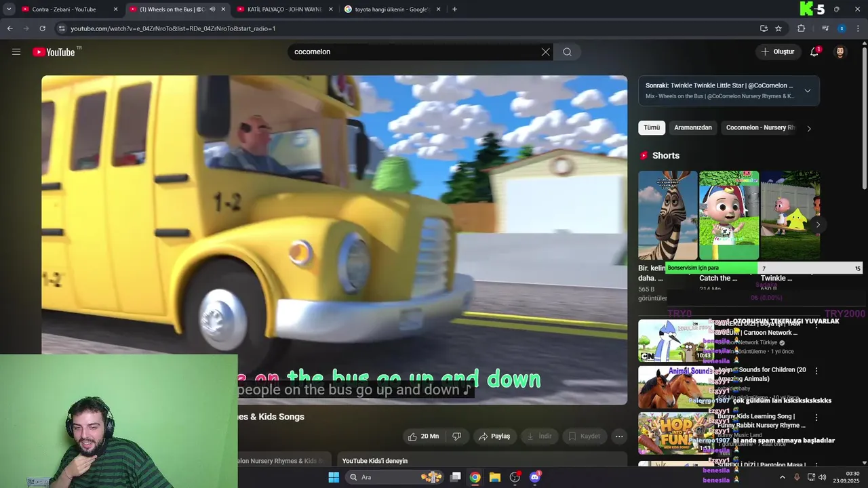
Task: Open Animal Sounds for Children thumbnail
Action: click(x=675, y=387)
